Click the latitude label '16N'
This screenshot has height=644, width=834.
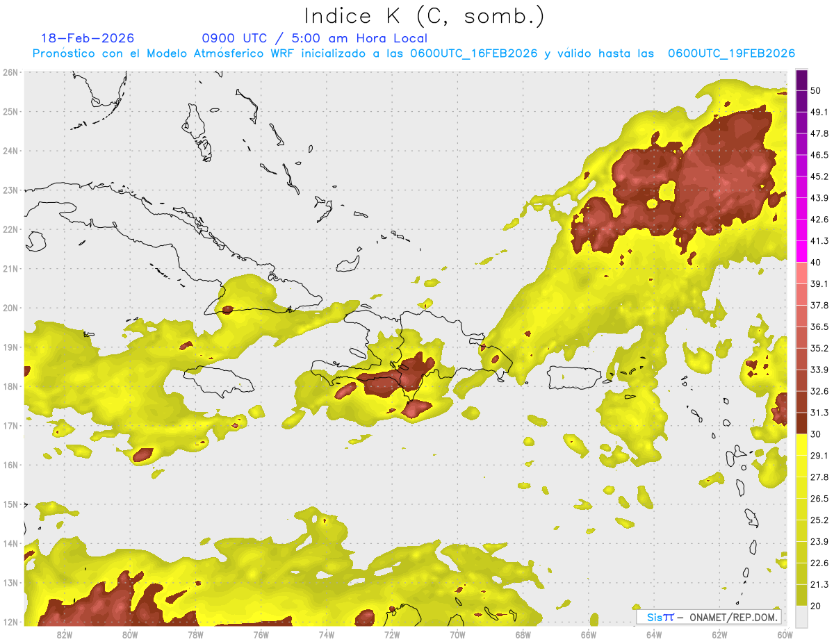click(10, 465)
